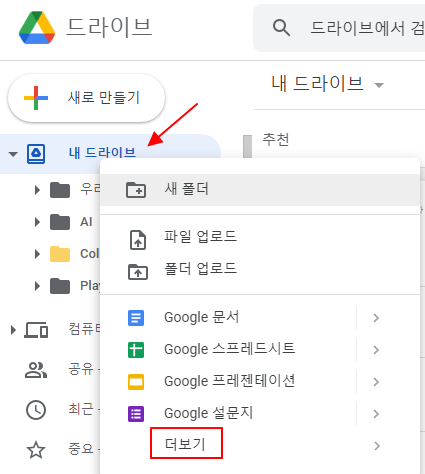Open the Google 프레젠테이션 submenu chevron
This screenshot has height=474, width=425.
(376, 382)
